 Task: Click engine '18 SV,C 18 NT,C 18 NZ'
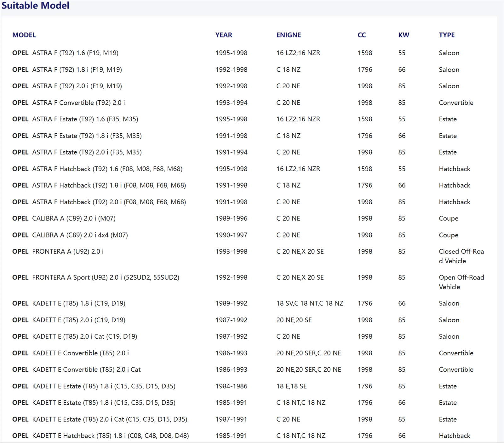click(x=310, y=303)
